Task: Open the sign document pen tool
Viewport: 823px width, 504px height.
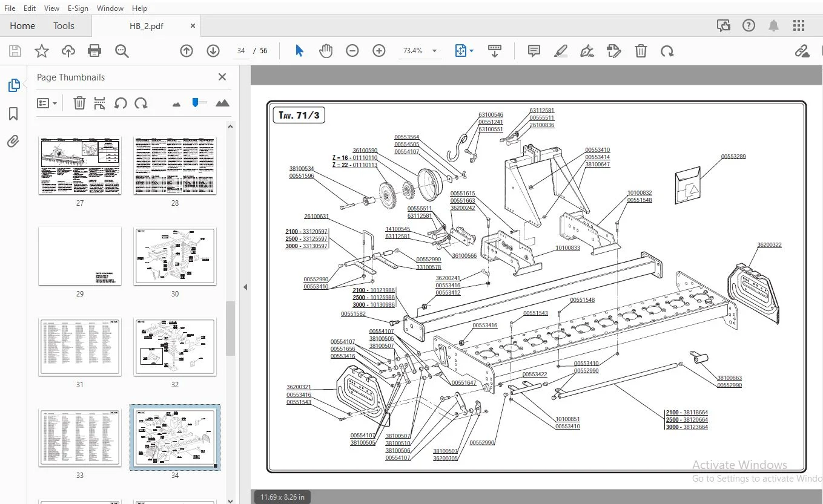Action: pyautogui.click(x=587, y=51)
